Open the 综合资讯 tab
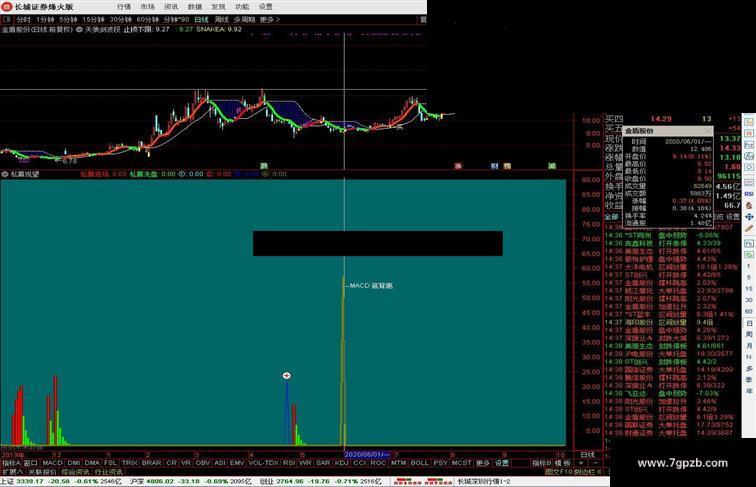Viewport: 756px width, 487px height. point(75,472)
